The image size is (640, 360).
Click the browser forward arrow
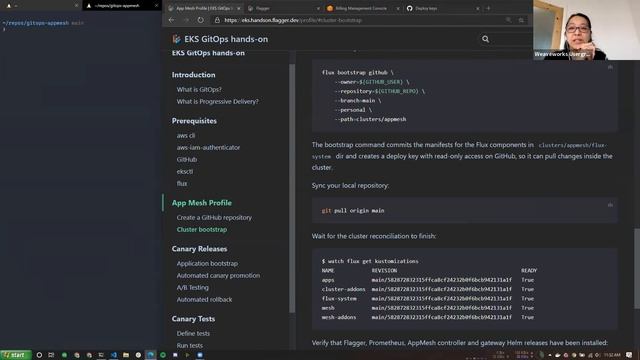point(186,20)
